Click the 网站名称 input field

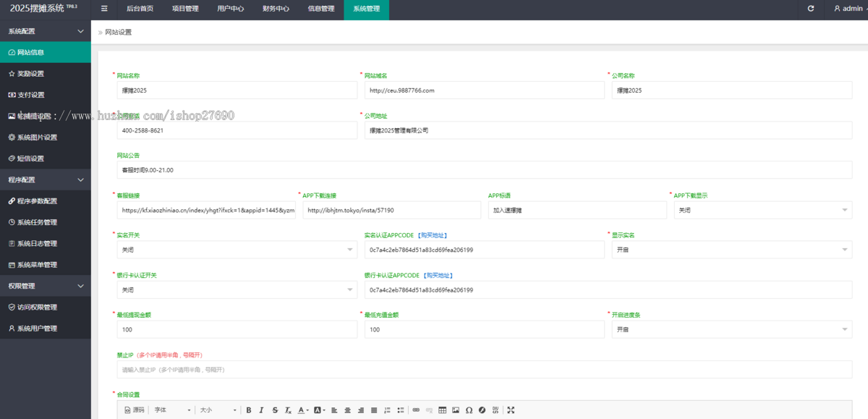coord(237,90)
